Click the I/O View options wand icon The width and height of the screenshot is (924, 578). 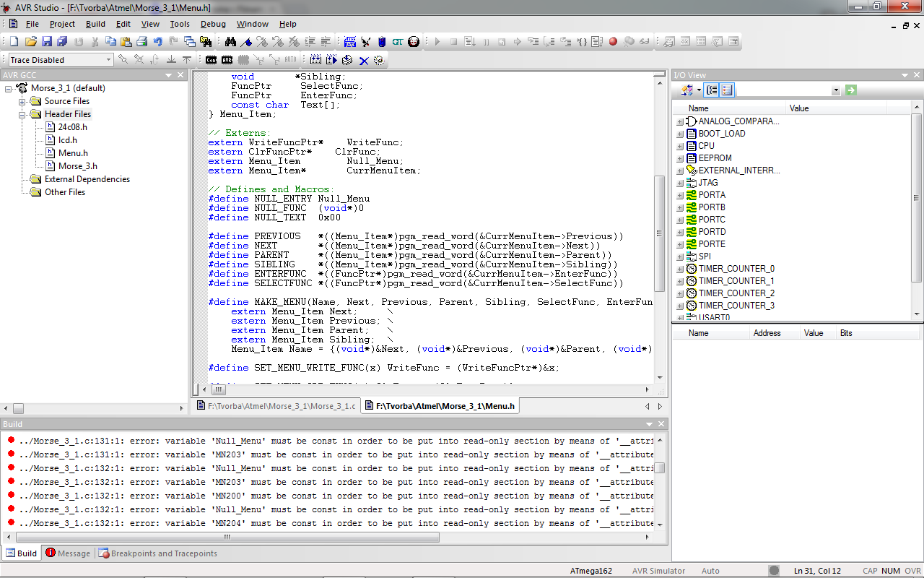click(687, 90)
